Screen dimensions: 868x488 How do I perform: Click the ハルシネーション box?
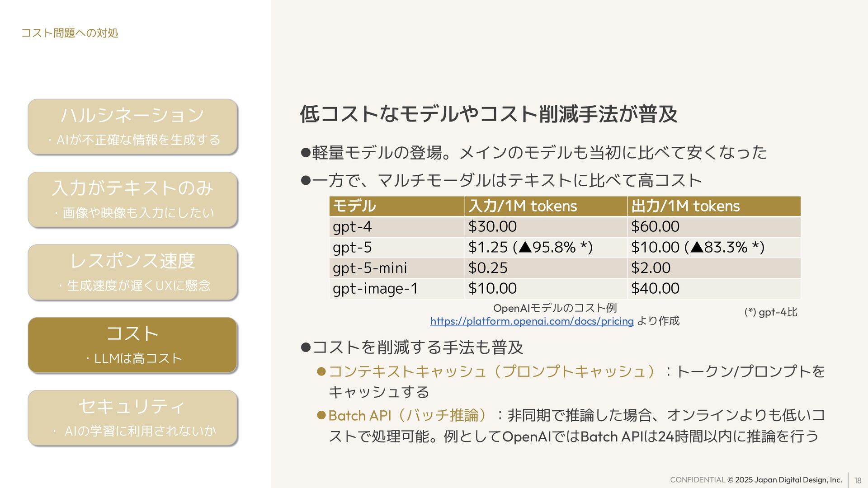[132, 127]
